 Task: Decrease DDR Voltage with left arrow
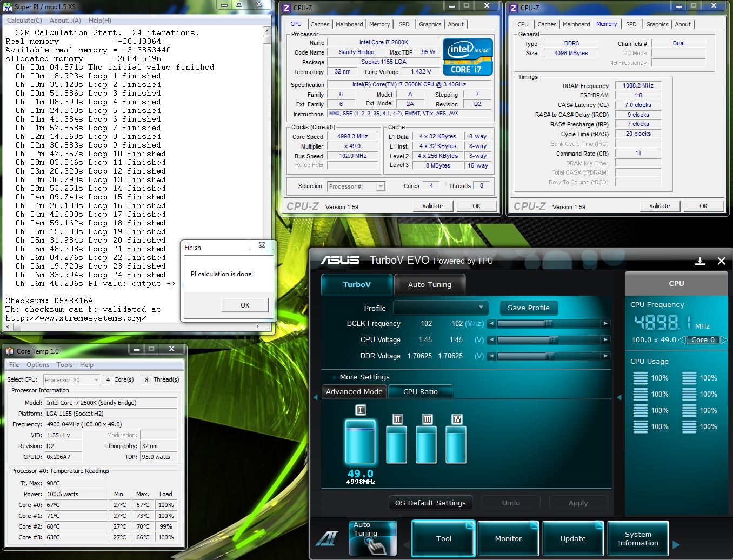(491, 356)
